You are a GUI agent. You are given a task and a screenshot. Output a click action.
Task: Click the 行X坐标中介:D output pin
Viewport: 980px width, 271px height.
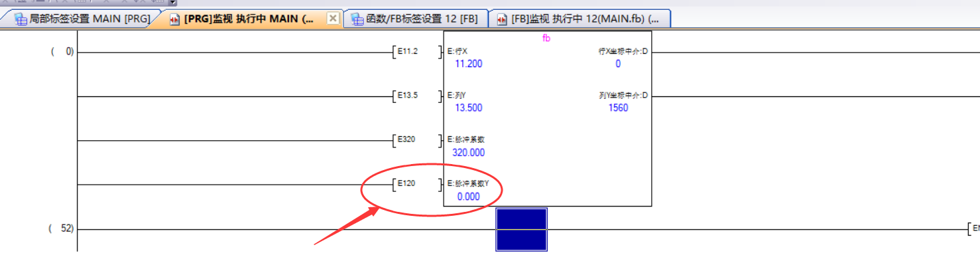(623, 52)
